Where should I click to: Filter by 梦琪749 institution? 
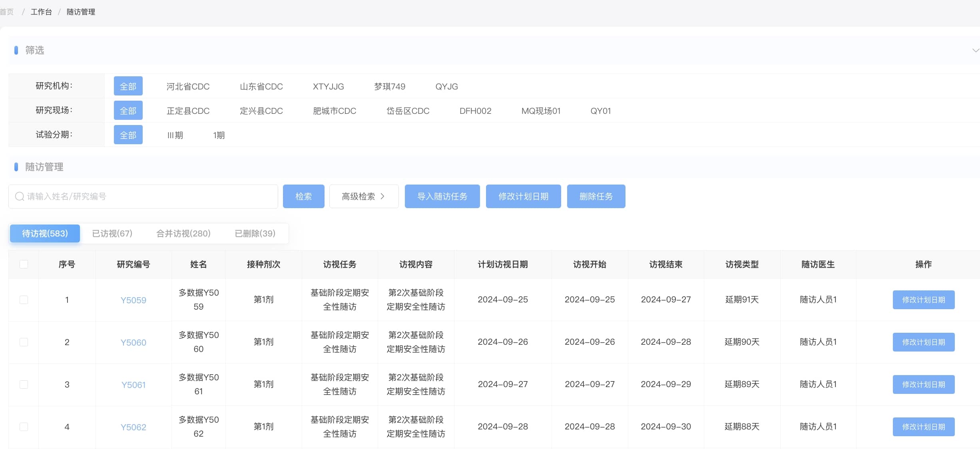(x=390, y=87)
